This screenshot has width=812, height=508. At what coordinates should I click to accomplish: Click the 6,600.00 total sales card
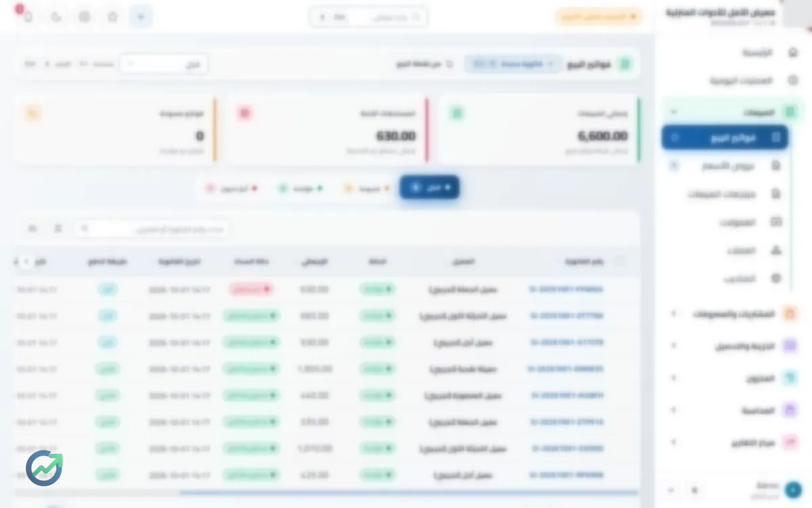(x=539, y=129)
